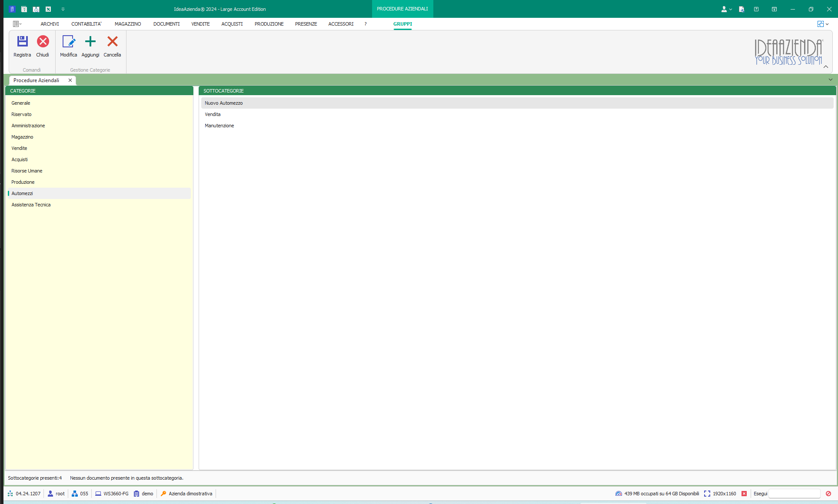Image resolution: width=838 pixels, height=504 pixels.
Task: Click the print preview icon in quick access bar
Action: tap(36, 9)
